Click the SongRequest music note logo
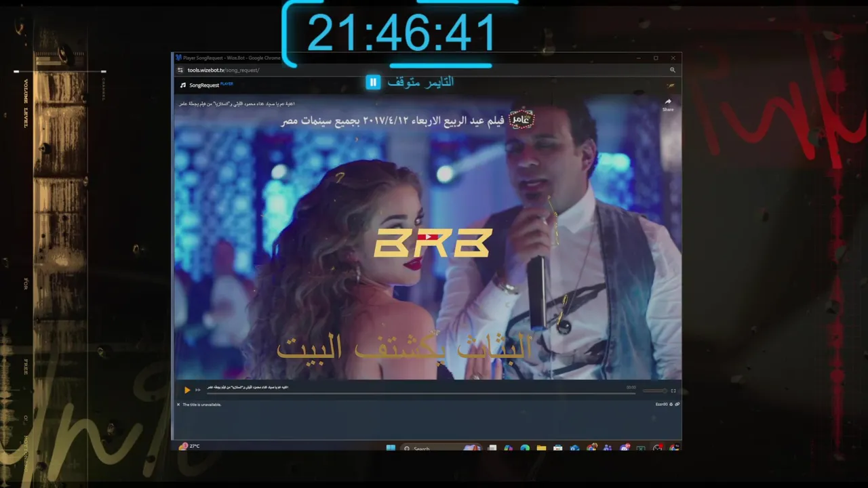The height and width of the screenshot is (488, 868). [x=183, y=85]
